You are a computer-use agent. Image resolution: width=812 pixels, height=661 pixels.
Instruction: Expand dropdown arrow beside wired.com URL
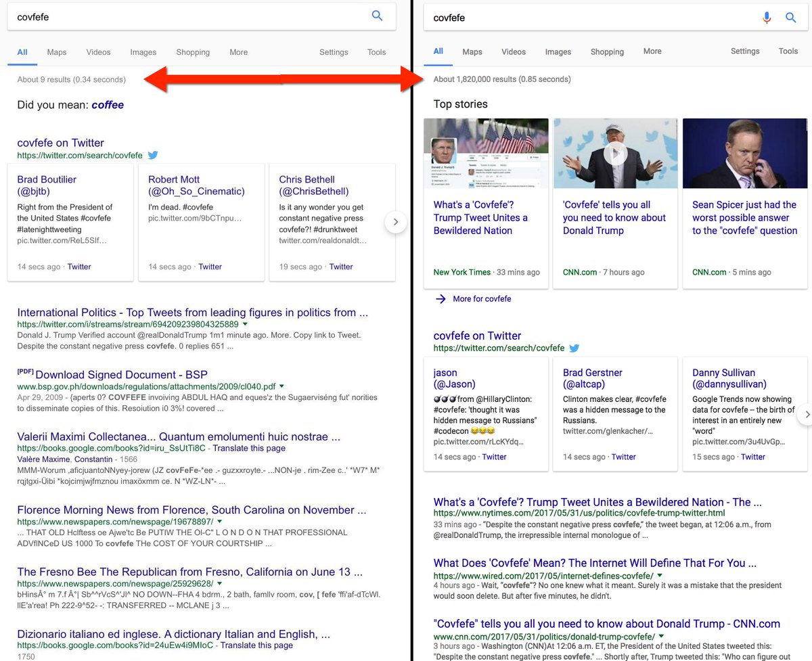pos(660,575)
